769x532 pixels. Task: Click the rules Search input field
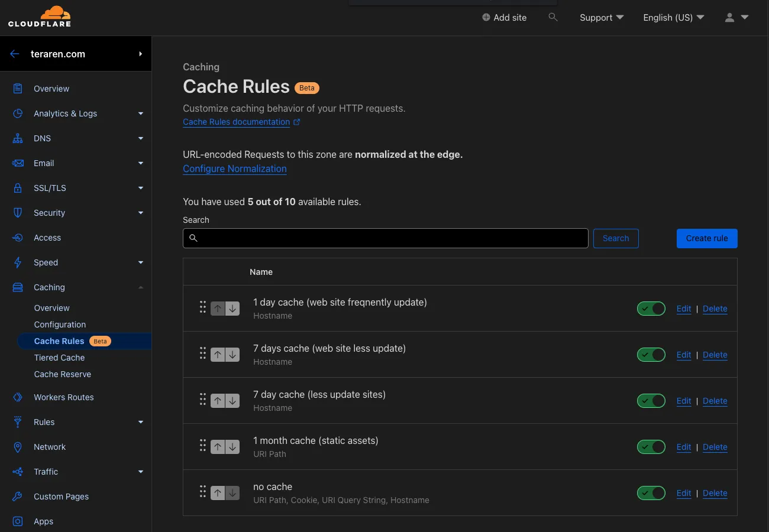(x=386, y=238)
